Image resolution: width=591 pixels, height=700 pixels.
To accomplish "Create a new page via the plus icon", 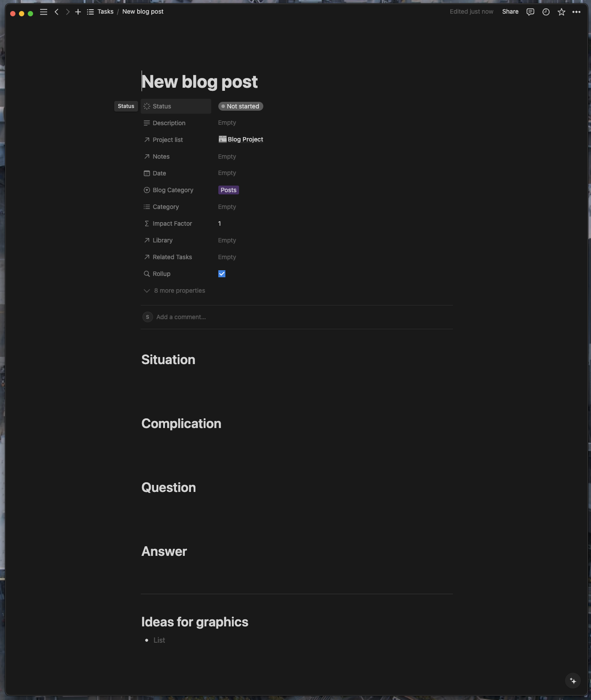I will (78, 12).
